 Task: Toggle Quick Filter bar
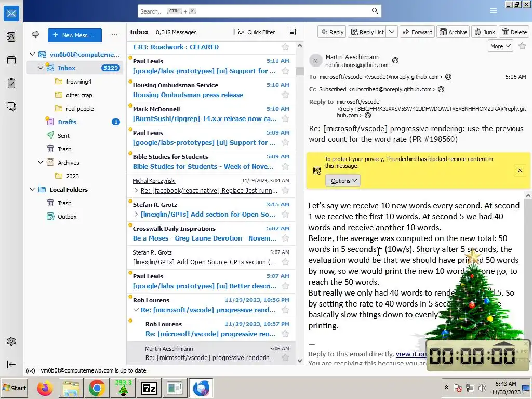(256, 32)
